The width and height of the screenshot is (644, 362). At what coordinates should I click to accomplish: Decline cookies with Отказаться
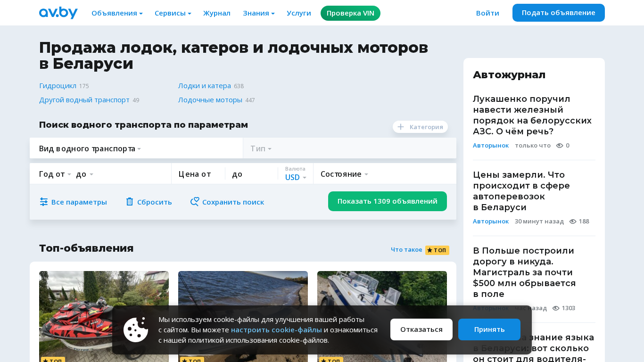pyautogui.click(x=421, y=329)
